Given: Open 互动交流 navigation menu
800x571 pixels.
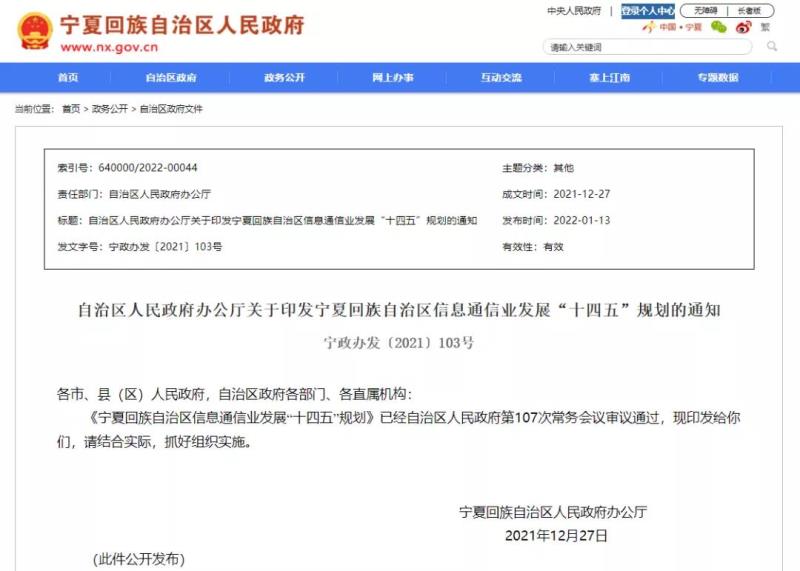Looking at the screenshot, I should tap(500, 78).
